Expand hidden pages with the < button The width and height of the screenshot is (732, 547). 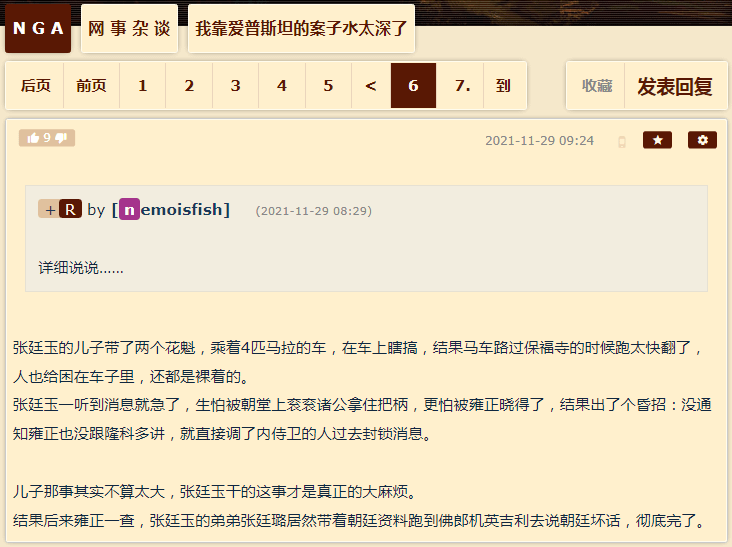371,85
